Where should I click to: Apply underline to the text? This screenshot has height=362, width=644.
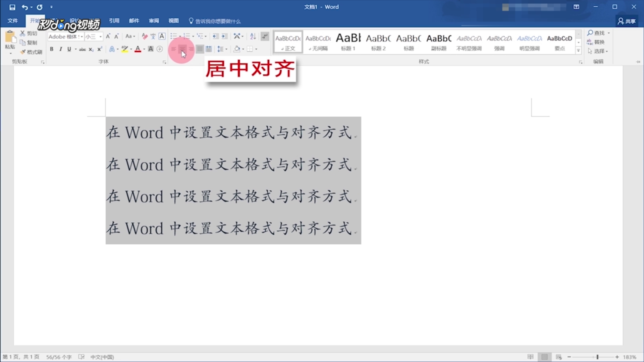click(69, 49)
